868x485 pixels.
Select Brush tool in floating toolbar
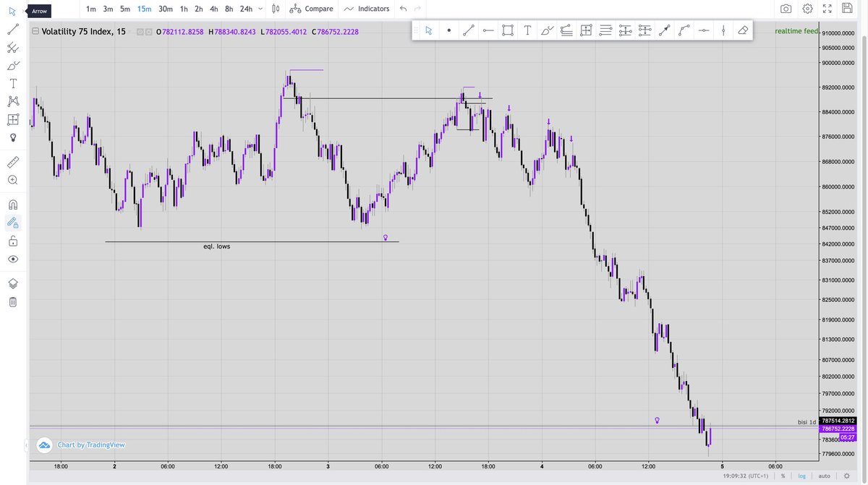point(547,30)
